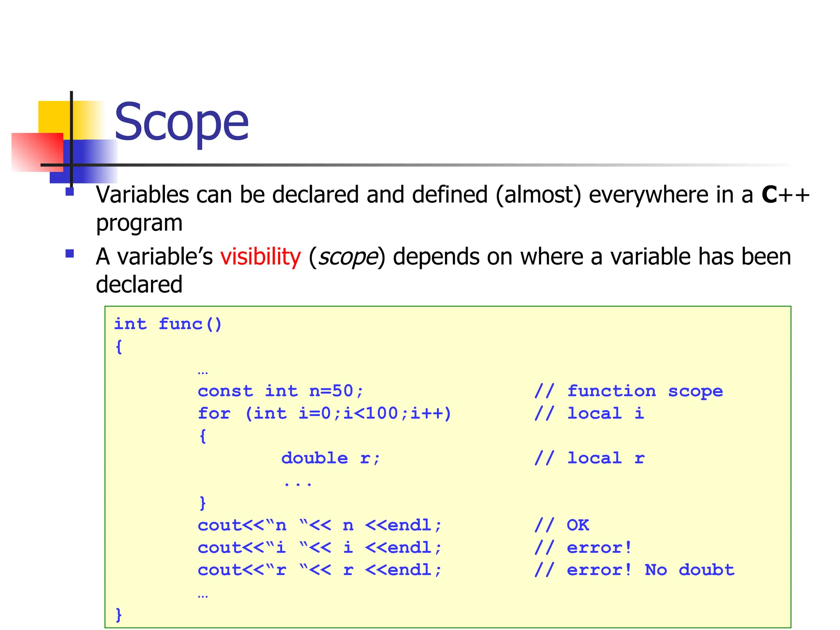
Task: Click the comment "// OK"
Action: [x=562, y=525]
